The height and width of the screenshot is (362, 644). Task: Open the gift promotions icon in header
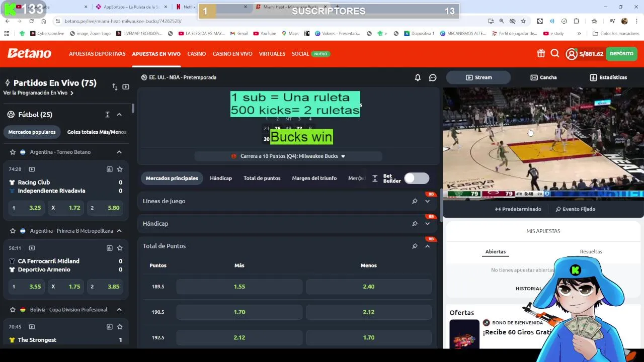[x=541, y=53]
